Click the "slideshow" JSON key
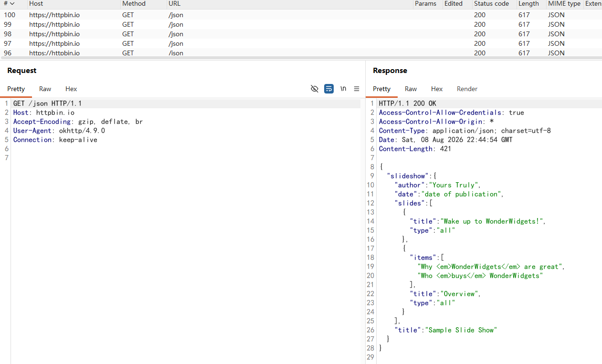 tap(408, 176)
